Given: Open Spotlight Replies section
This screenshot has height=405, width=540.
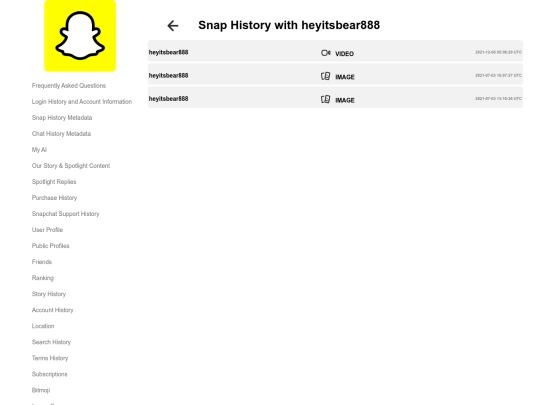Looking at the screenshot, I should pos(54,182).
